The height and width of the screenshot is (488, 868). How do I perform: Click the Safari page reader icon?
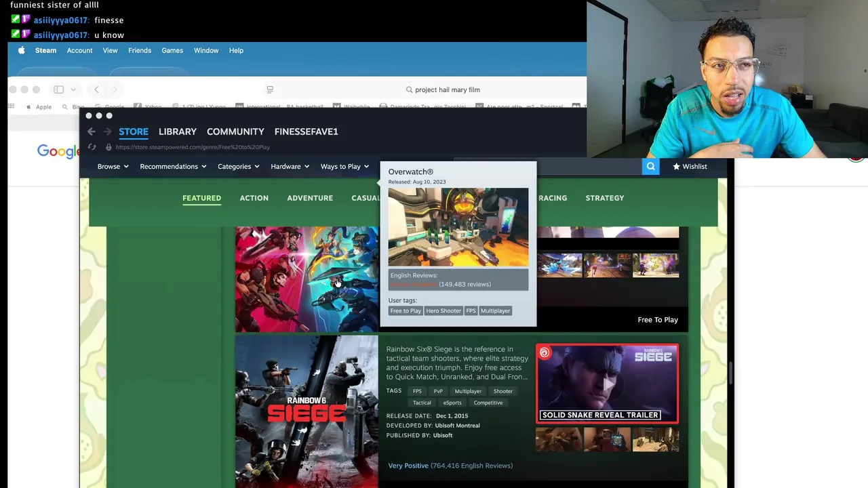[x=270, y=89]
